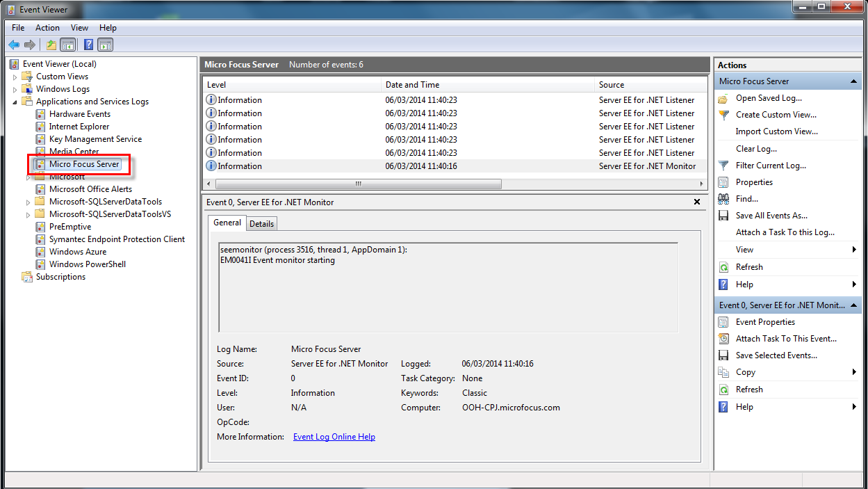The height and width of the screenshot is (489, 868).
Task: Click the Event Properties icon
Action: click(723, 322)
